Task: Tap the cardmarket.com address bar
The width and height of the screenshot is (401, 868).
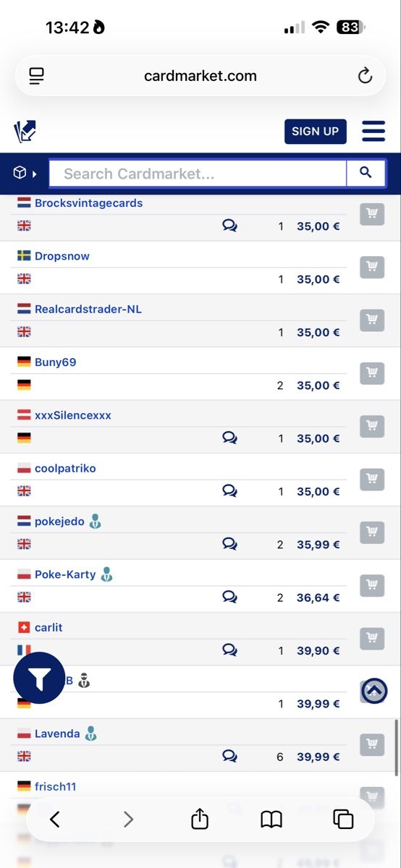Action: coord(200,76)
